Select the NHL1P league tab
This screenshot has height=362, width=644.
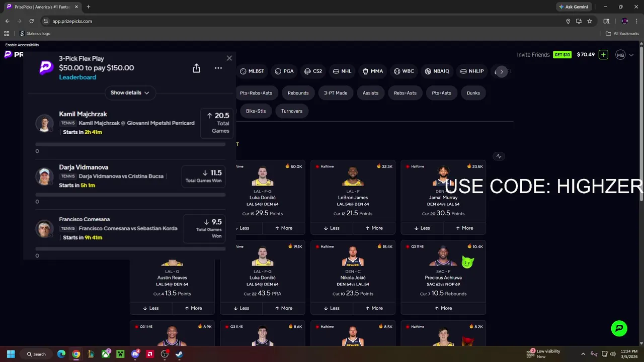472,71
